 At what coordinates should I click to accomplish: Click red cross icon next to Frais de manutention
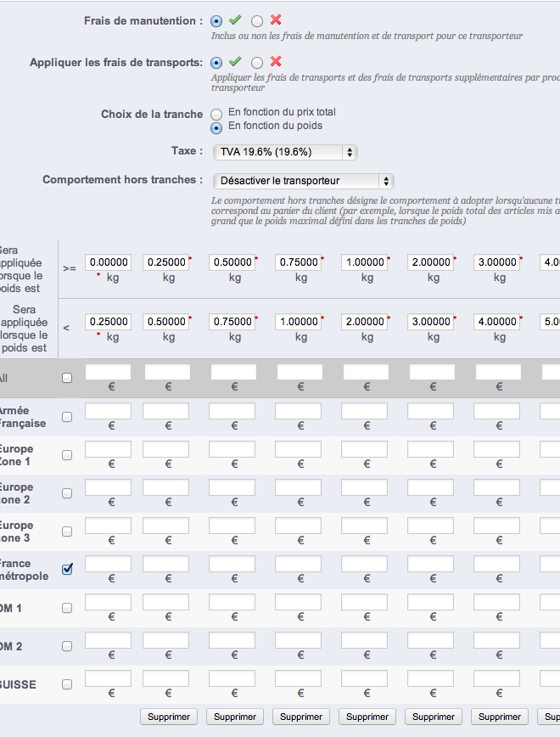[276, 20]
